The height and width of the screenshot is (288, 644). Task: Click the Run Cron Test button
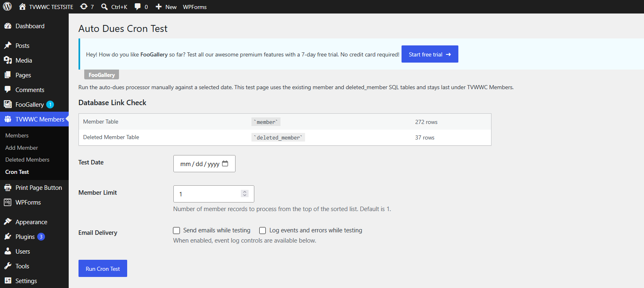103,268
